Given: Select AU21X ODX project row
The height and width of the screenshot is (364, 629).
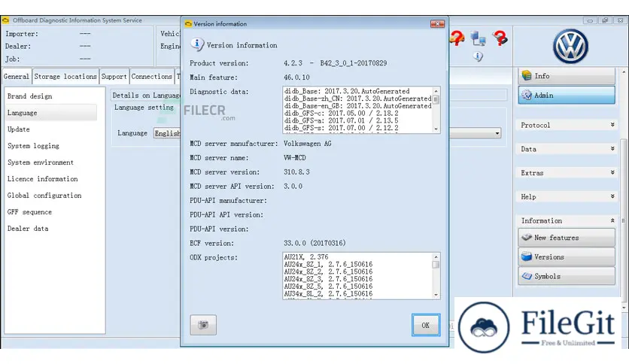Looking at the screenshot, I should (306, 257).
